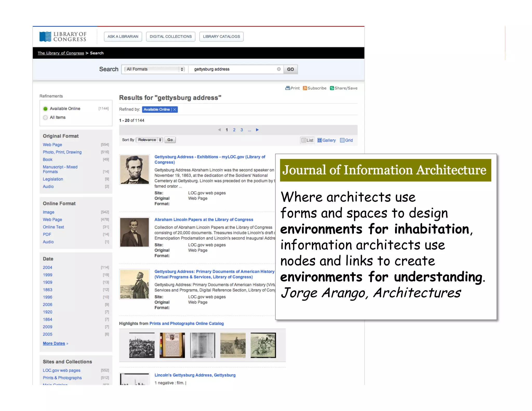Filter Online Format by Image
Screen dimensions: 532x411
[x=48, y=212]
